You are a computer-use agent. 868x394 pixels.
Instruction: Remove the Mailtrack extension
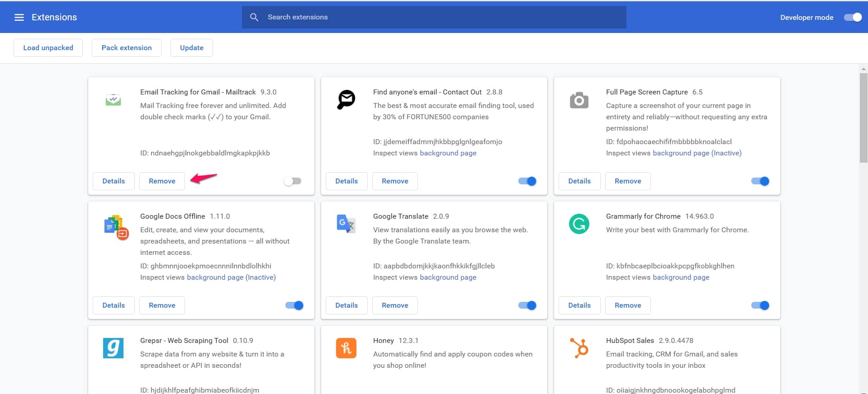click(162, 181)
